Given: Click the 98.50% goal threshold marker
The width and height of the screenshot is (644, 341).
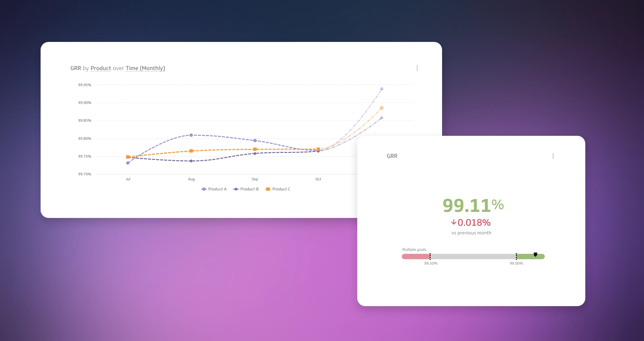Looking at the screenshot, I should click(x=430, y=257).
